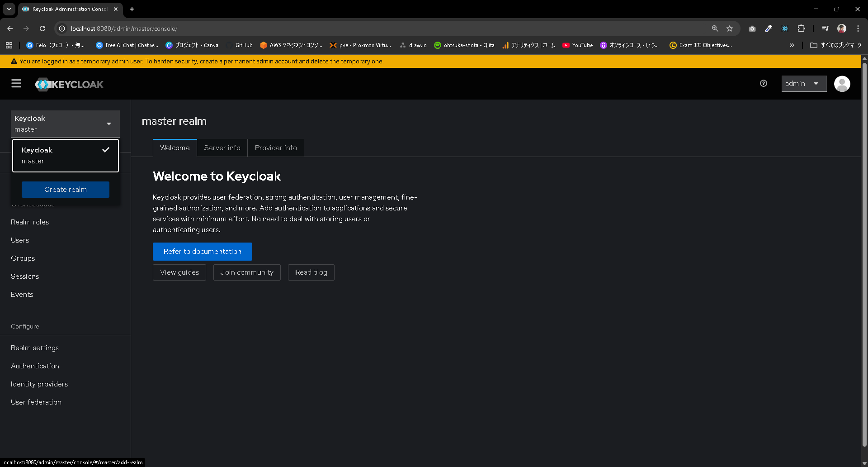Open the tab search dropdown

pyautogui.click(x=9, y=9)
